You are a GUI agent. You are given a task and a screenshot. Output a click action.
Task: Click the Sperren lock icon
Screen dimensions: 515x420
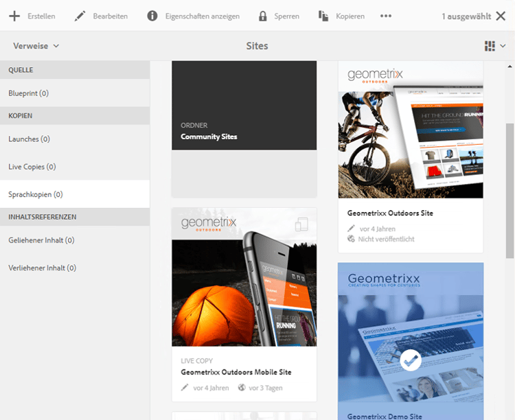(263, 16)
